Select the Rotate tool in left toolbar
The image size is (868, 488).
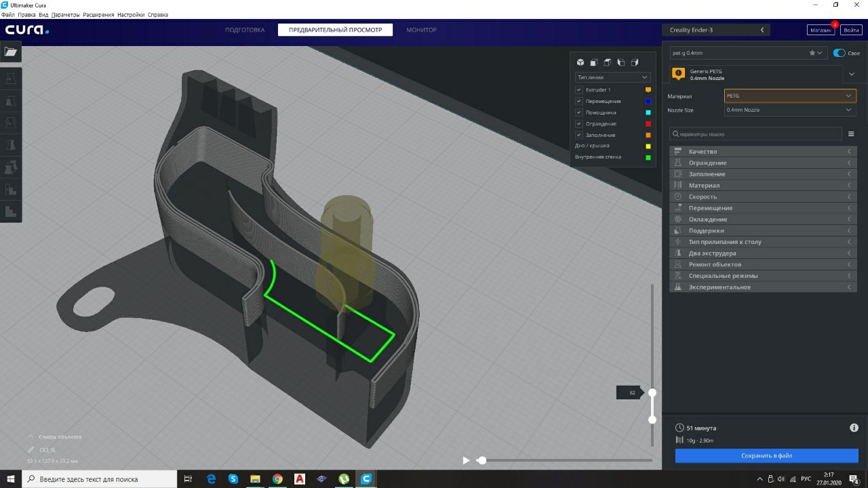point(11,123)
